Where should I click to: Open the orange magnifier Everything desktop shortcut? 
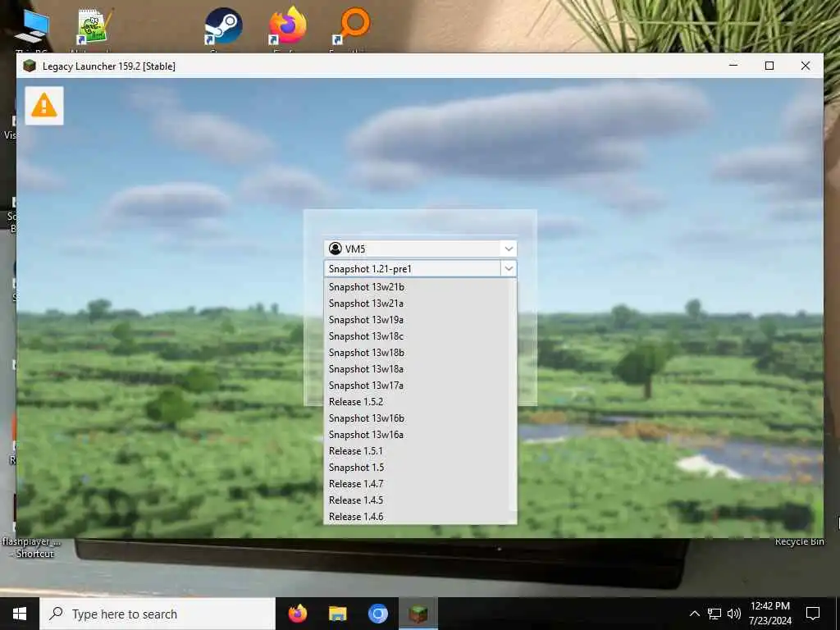(351, 25)
